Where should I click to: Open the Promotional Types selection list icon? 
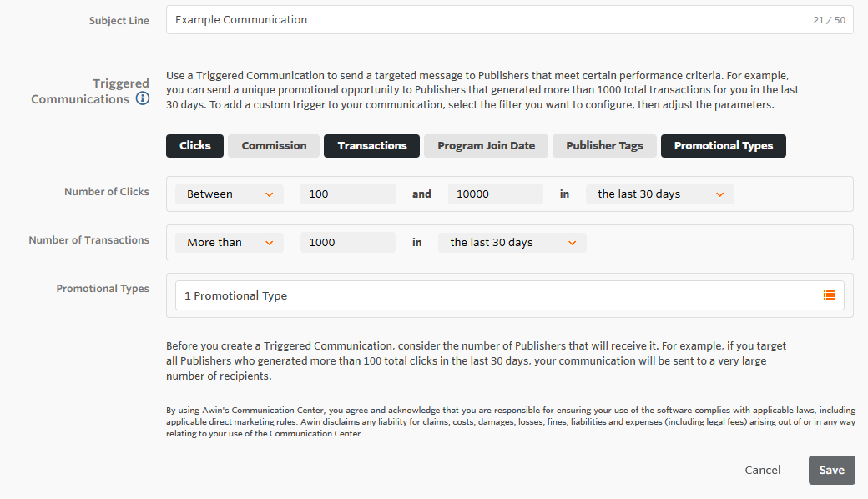pyautogui.click(x=829, y=295)
